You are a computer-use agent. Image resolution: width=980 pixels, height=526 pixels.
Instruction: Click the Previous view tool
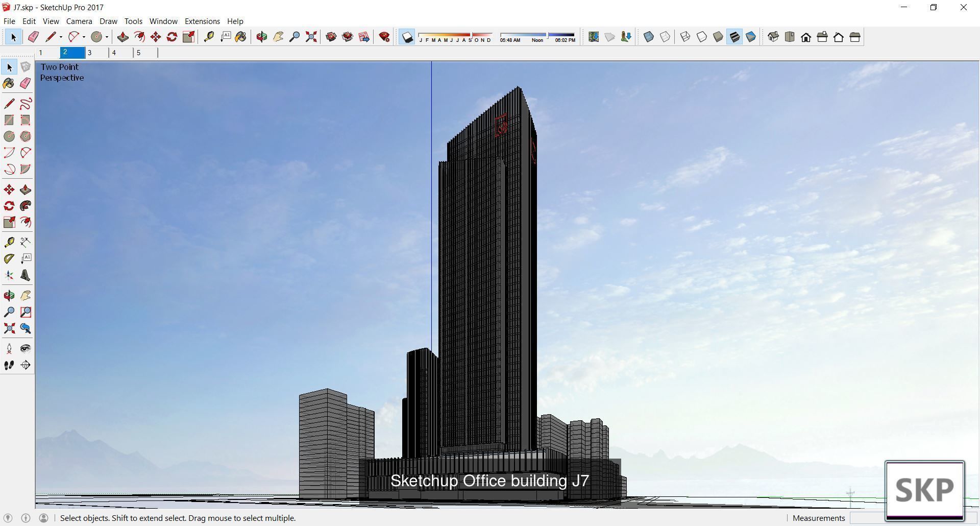coord(26,328)
